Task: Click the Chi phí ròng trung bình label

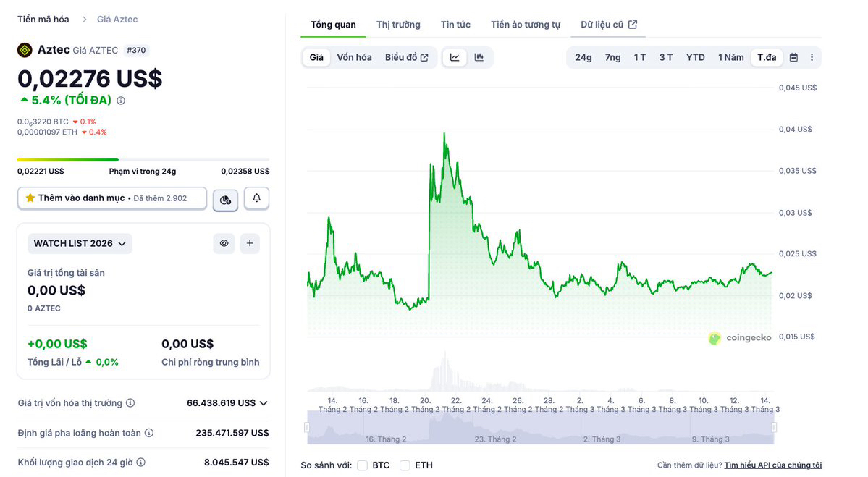Action: [x=211, y=362]
